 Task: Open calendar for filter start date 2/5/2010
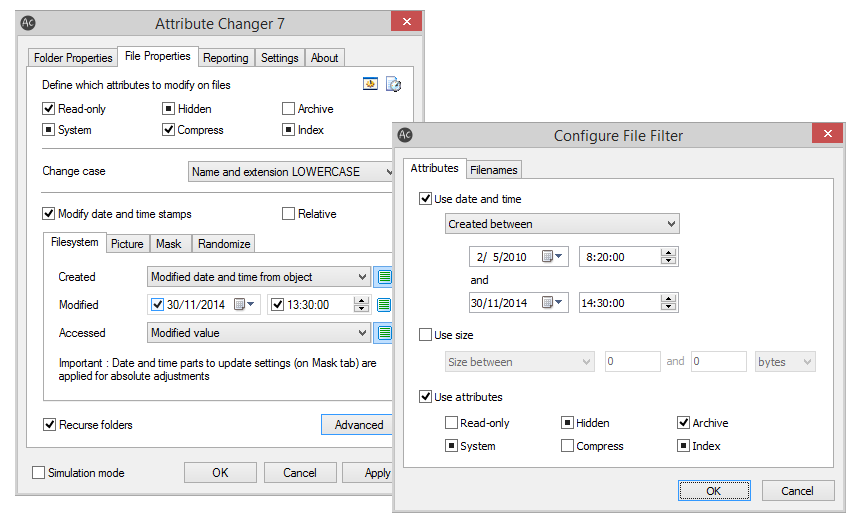[x=552, y=257]
